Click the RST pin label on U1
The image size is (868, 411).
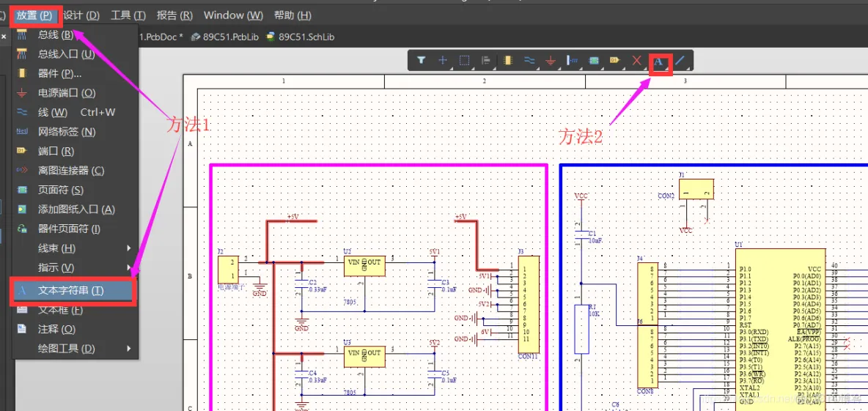pyautogui.click(x=745, y=326)
